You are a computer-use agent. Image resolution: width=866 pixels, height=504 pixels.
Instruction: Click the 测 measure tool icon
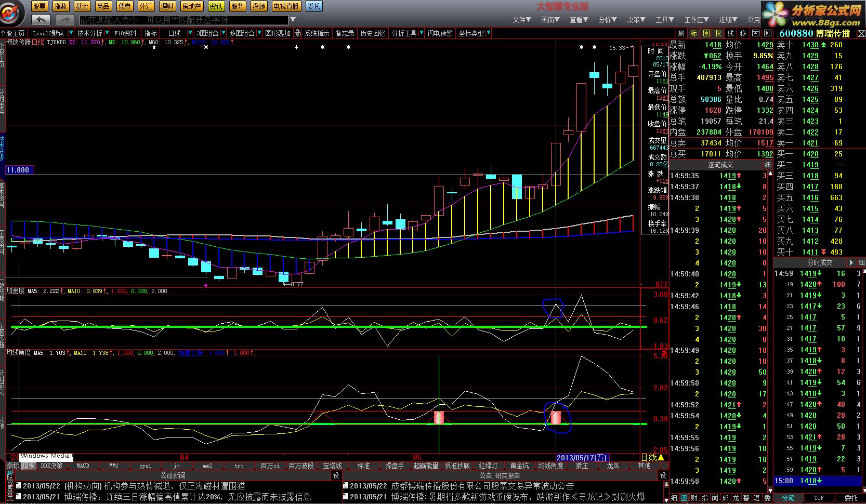pyautogui.click(x=681, y=33)
